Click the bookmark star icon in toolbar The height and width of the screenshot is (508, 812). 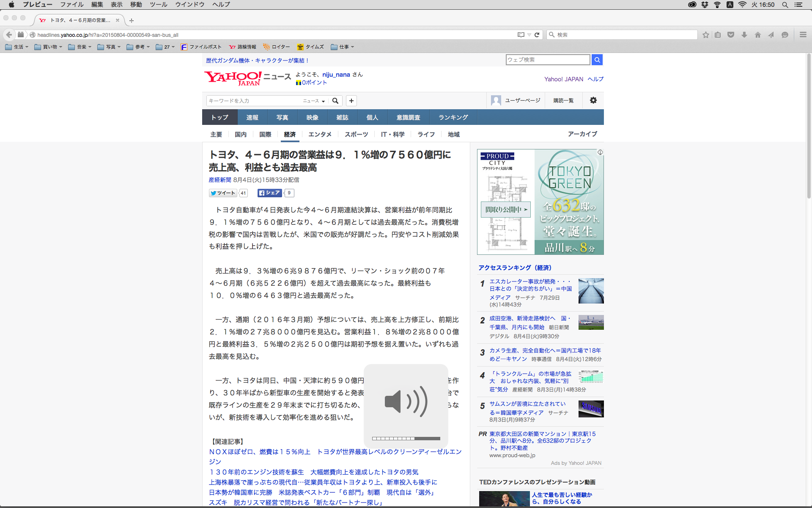pos(705,35)
